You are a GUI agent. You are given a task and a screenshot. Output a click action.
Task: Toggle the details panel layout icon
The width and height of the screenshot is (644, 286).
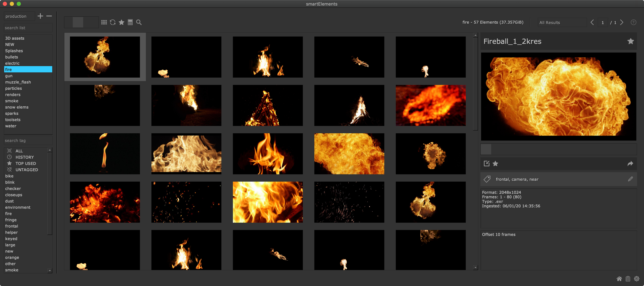[130, 22]
